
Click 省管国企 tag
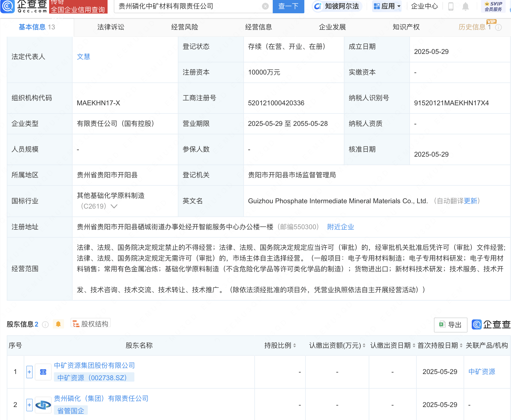pos(71,411)
